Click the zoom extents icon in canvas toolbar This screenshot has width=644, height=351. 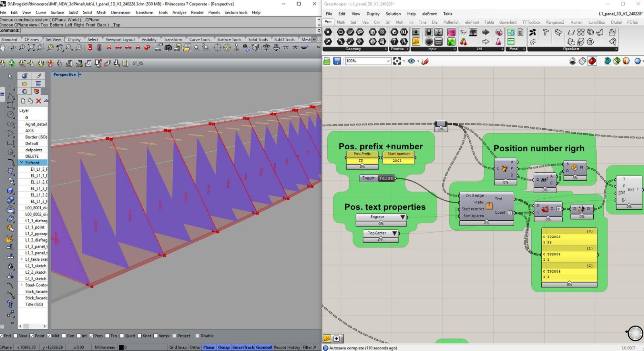[397, 61]
